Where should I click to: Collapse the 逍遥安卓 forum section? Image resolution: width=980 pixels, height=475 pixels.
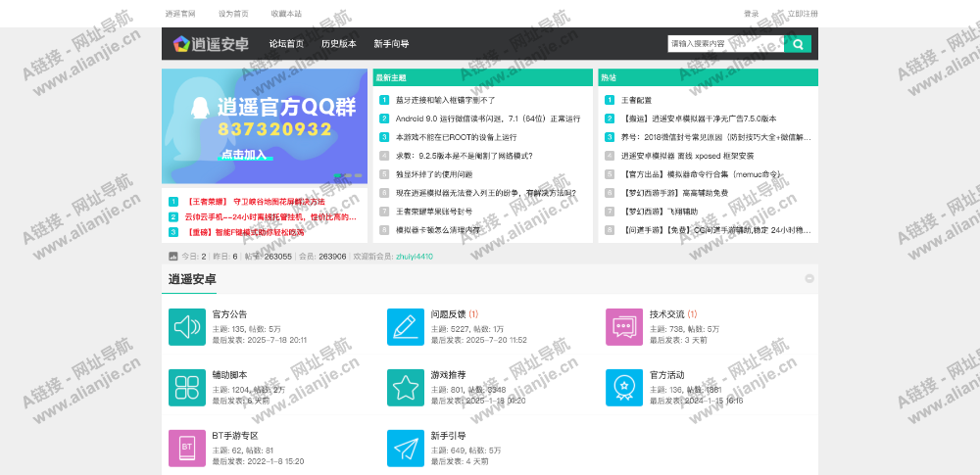pos(809,279)
